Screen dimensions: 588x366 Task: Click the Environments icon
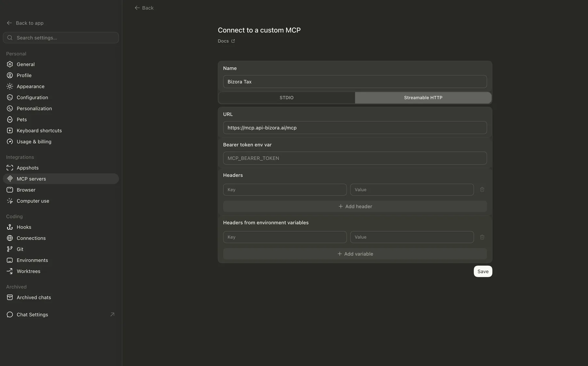[x=10, y=260]
